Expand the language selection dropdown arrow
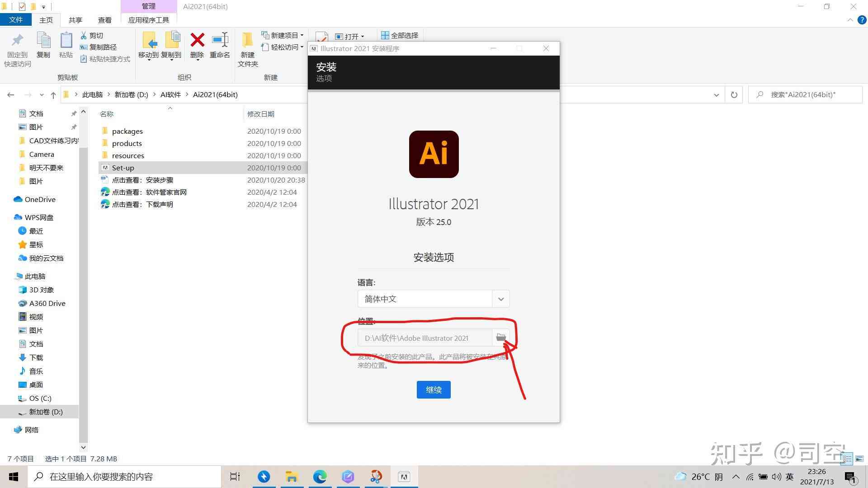This screenshot has width=868, height=488. pyautogui.click(x=501, y=299)
